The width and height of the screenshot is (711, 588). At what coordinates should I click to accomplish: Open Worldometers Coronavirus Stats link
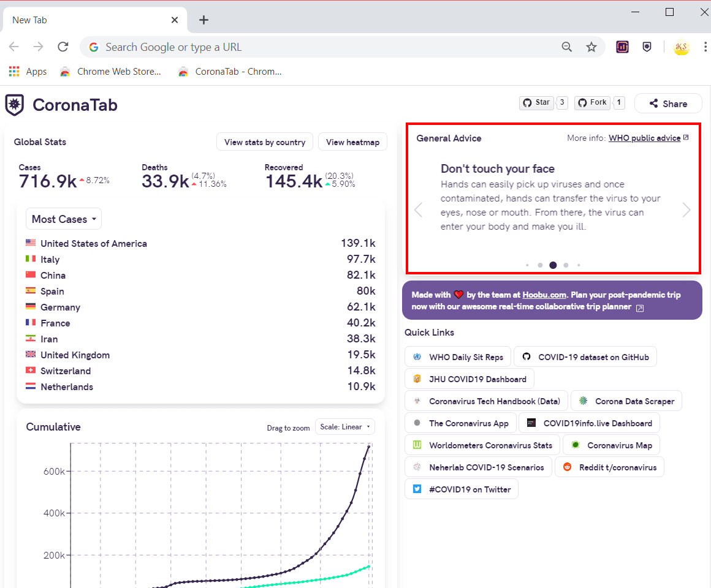pyautogui.click(x=482, y=445)
